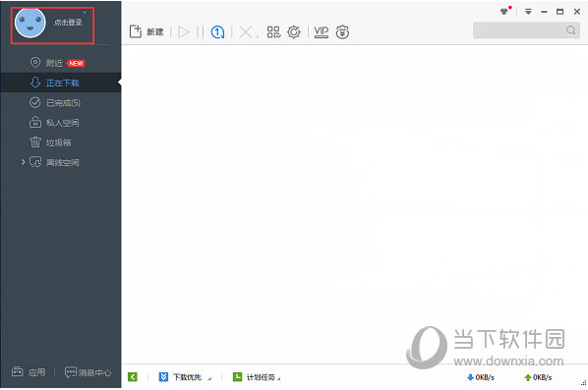Click the user avatar to log in

30,23
